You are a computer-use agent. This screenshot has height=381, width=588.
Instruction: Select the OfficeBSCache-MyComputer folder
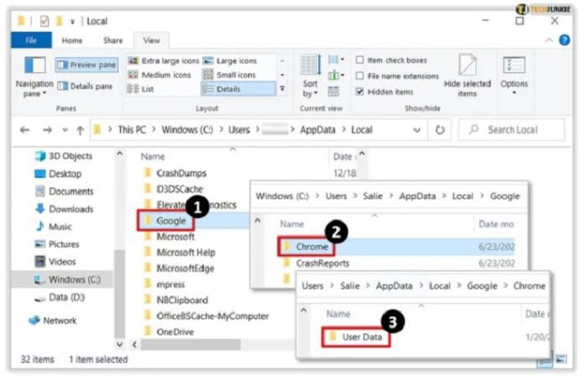(x=207, y=316)
